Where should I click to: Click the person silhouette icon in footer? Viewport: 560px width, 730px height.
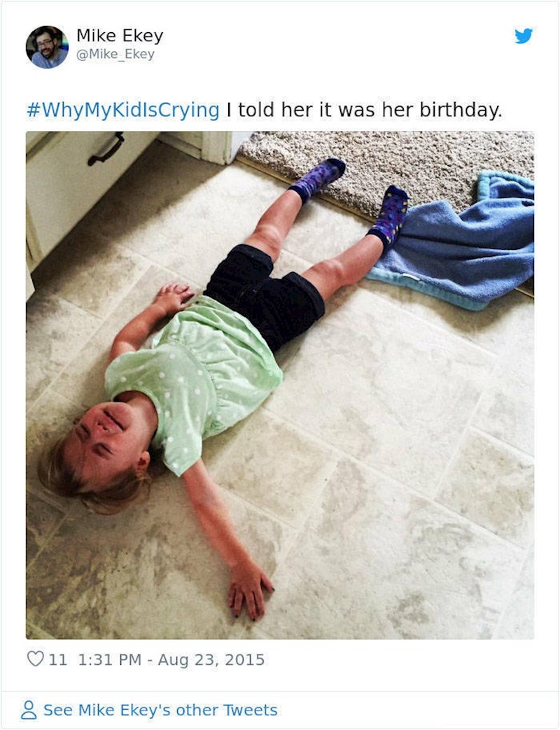(x=29, y=710)
